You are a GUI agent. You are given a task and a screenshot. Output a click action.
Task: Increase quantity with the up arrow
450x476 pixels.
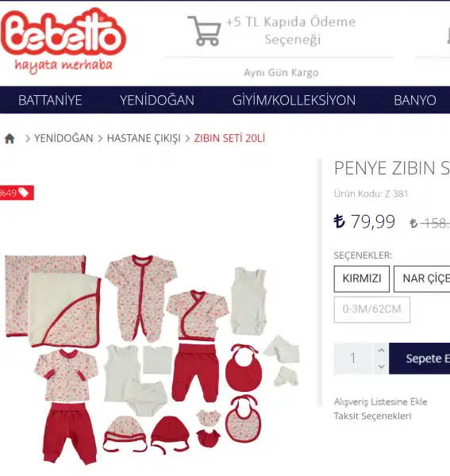coord(382,351)
